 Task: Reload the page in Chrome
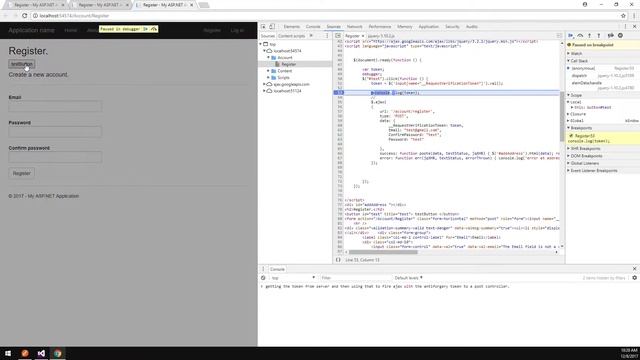point(24,16)
